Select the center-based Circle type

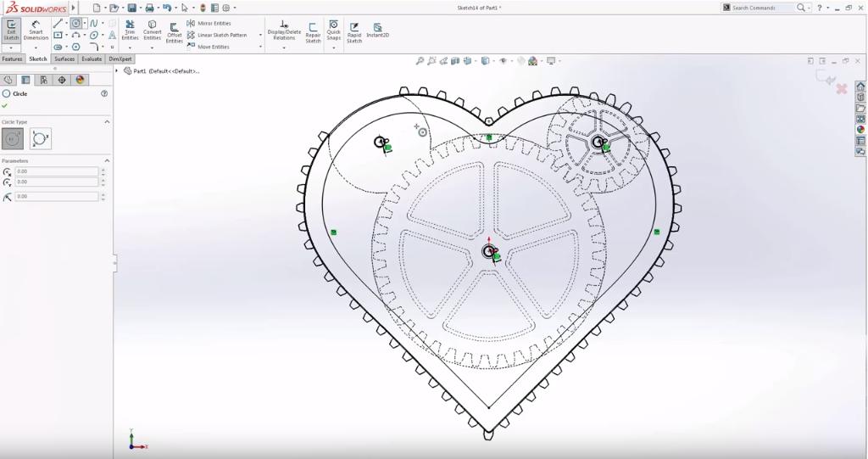click(x=13, y=138)
